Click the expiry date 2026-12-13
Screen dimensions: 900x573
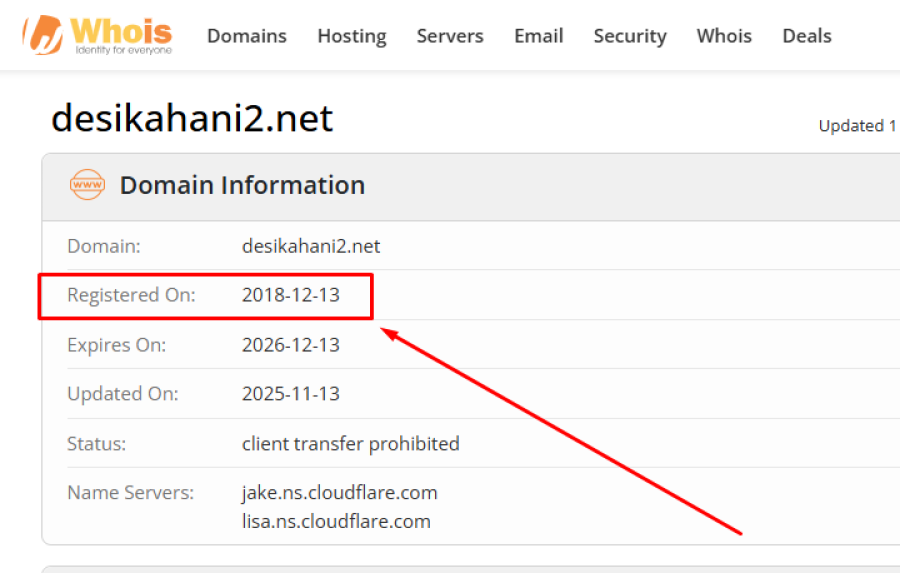[x=291, y=345]
